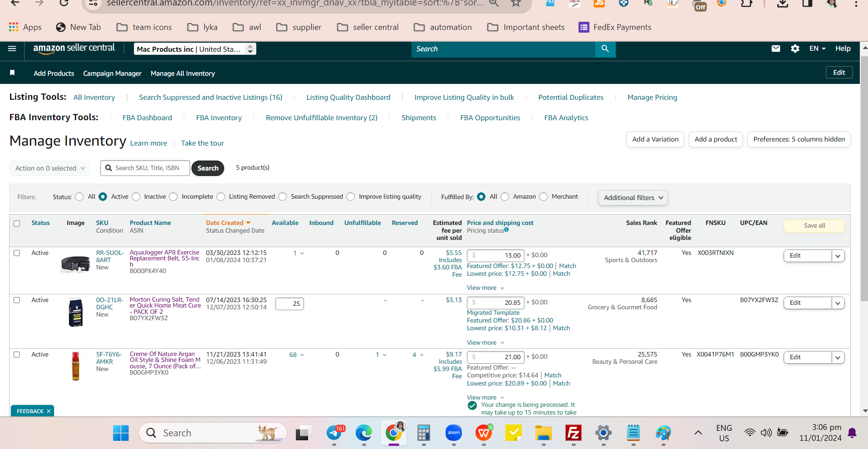Click the Morton Salt available quantity field

[x=289, y=303]
